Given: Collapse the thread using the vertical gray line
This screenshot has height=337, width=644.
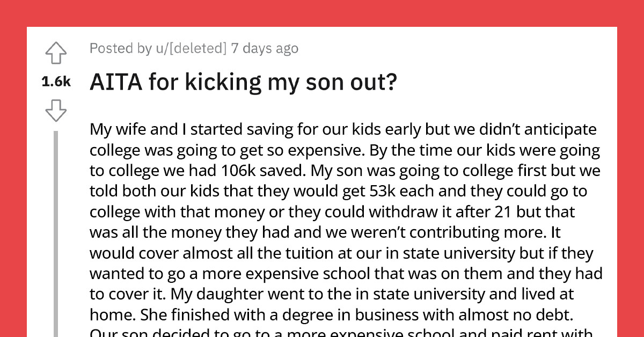Looking at the screenshot, I should 56,231.
